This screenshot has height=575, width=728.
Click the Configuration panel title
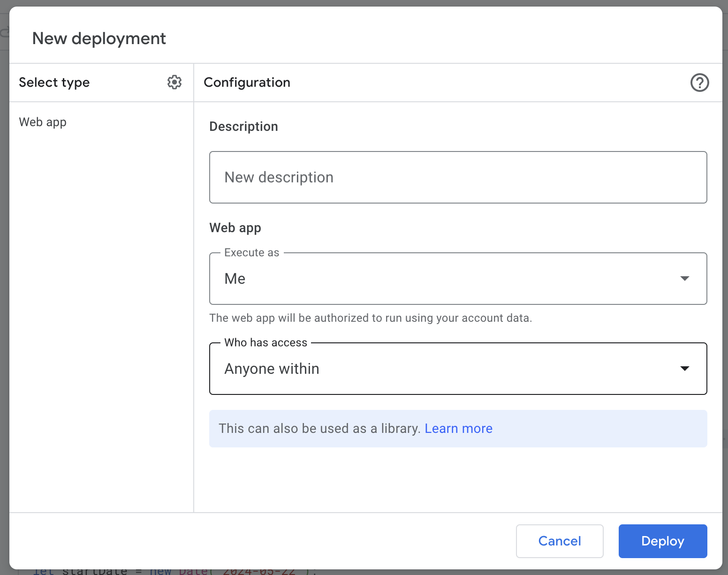[x=247, y=82]
